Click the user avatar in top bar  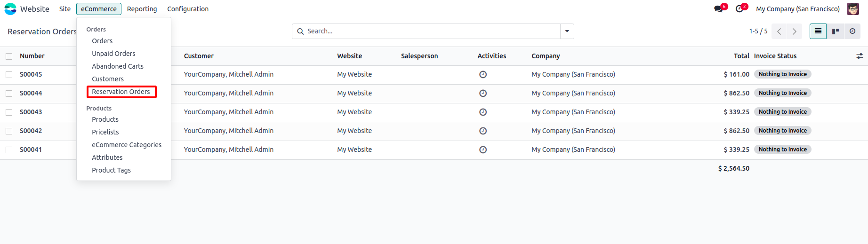[x=853, y=9]
